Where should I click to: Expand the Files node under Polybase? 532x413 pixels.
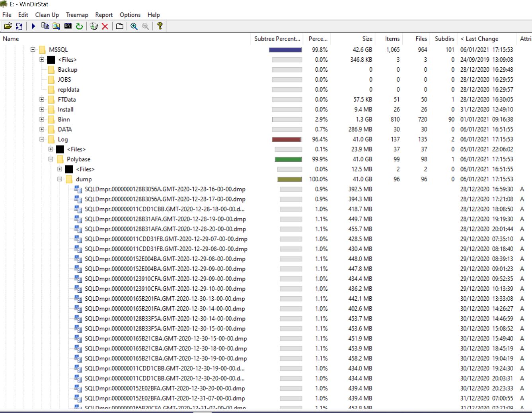click(60, 169)
